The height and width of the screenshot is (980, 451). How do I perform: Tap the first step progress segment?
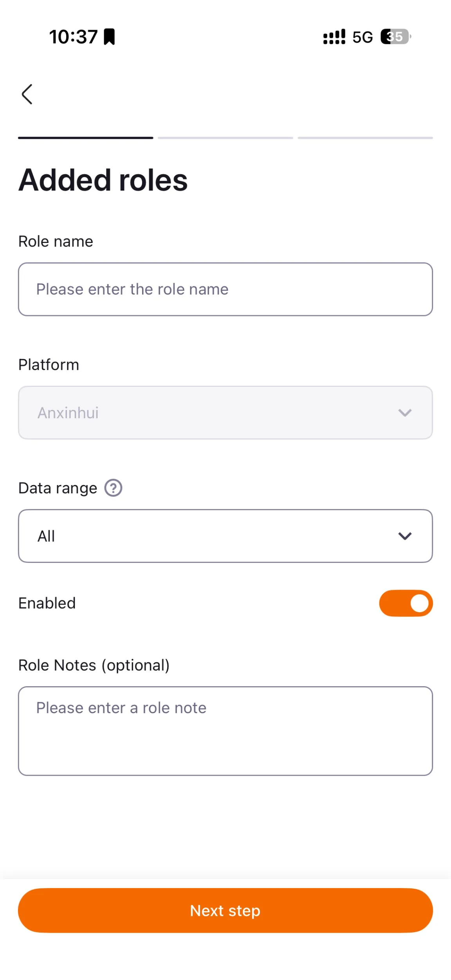85,138
